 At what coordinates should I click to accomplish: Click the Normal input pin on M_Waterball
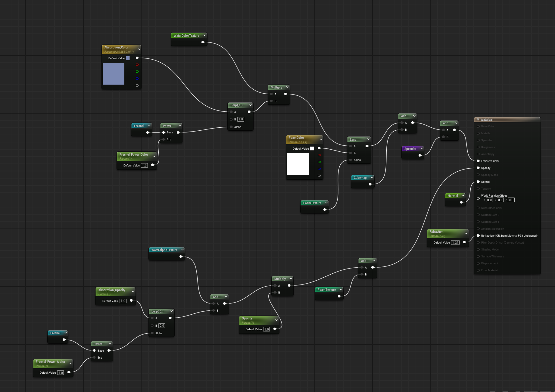(478, 182)
